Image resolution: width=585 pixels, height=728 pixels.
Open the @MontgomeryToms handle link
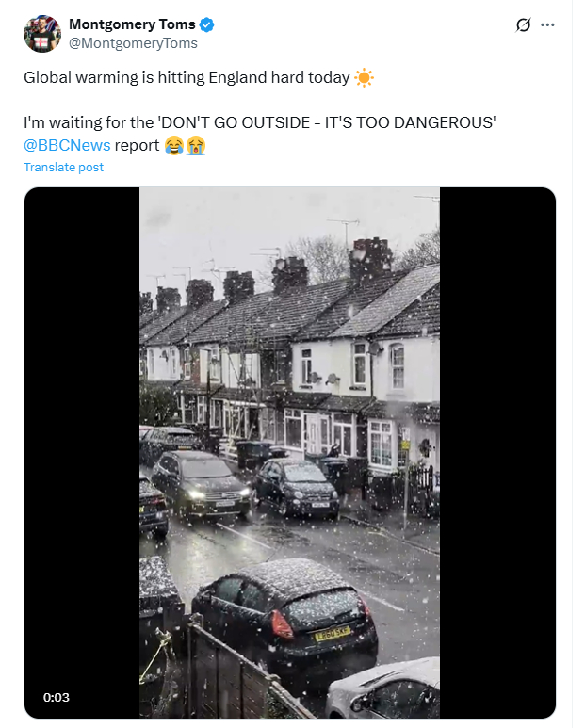[x=133, y=43]
